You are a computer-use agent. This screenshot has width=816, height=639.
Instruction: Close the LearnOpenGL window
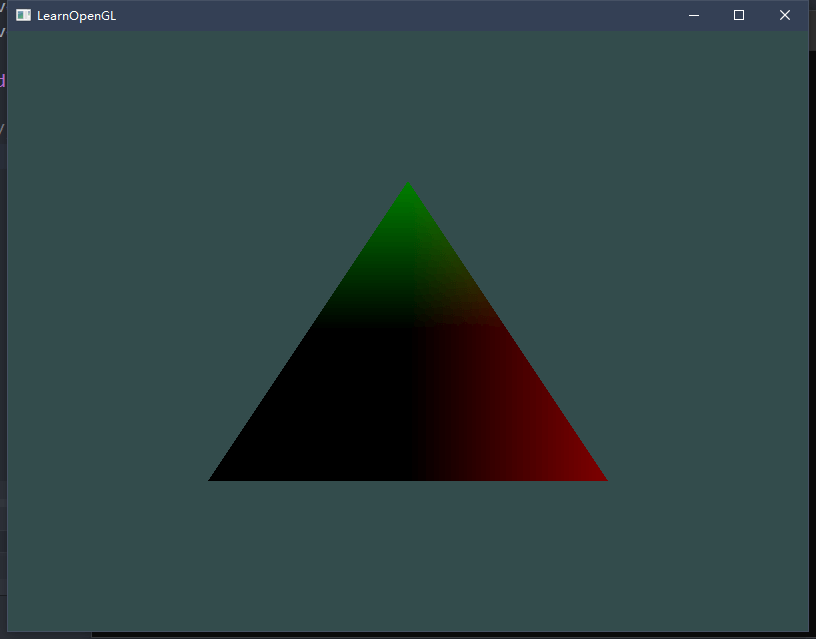click(x=785, y=15)
